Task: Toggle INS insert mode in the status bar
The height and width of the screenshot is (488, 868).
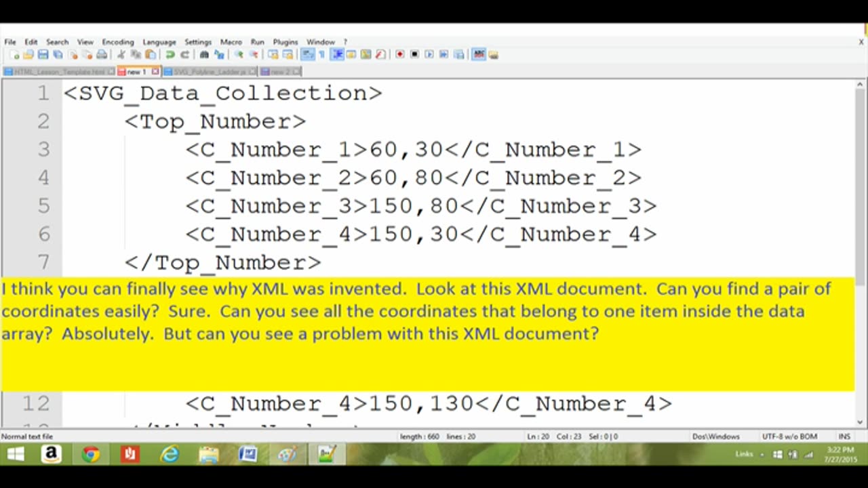Action: click(x=844, y=436)
